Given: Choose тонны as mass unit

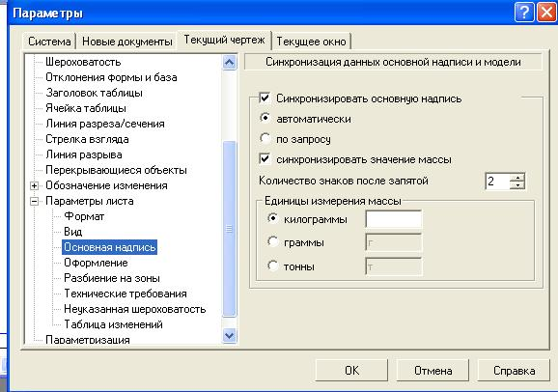Looking at the screenshot, I should click(x=272, y=266).
